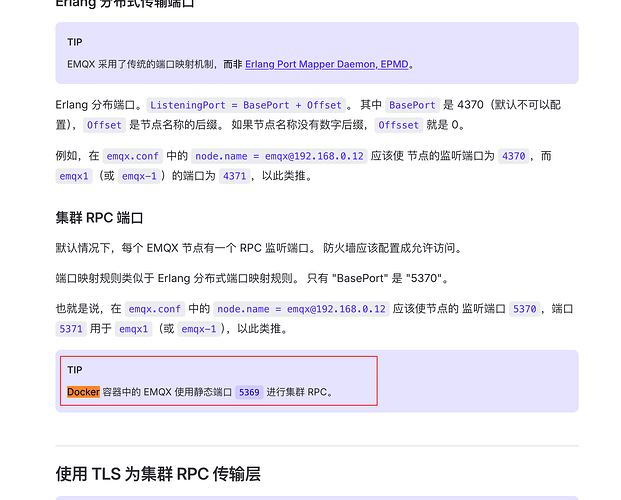Click the Offsset code before 就是 0

click(398, 125)
